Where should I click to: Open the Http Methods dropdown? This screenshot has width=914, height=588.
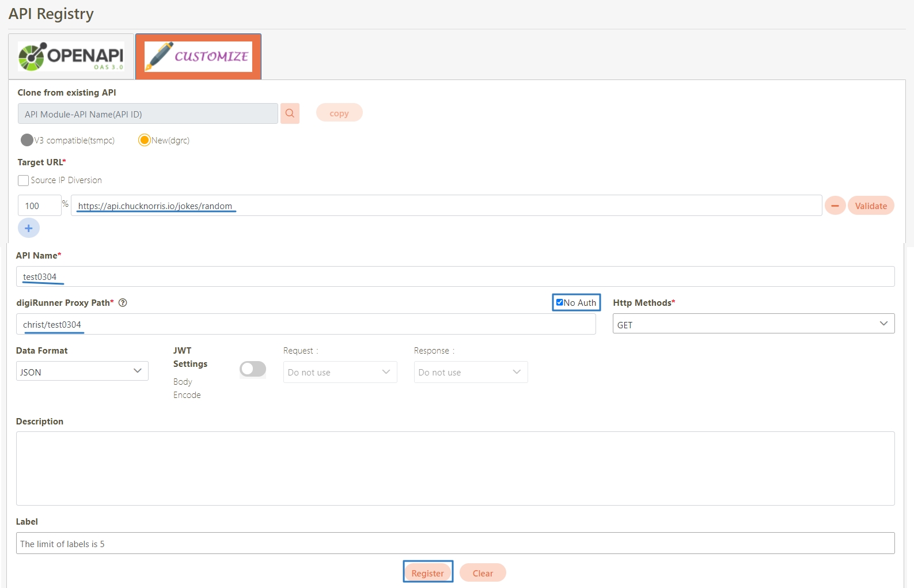coord(753,324)
